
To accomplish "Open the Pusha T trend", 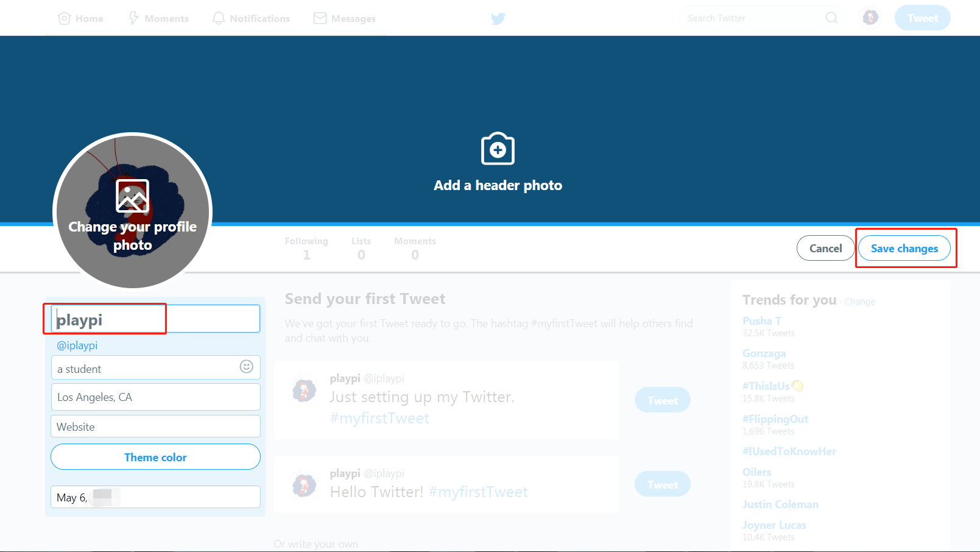I will point(761,320).
